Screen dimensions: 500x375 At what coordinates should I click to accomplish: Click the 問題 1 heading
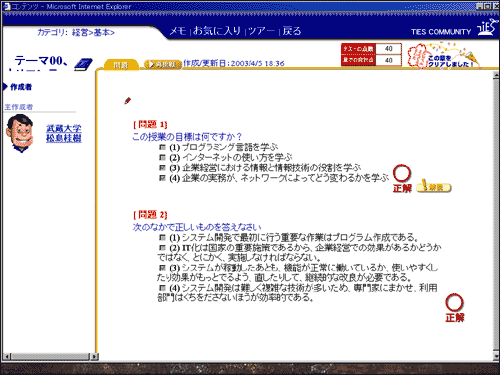(150, 125)
